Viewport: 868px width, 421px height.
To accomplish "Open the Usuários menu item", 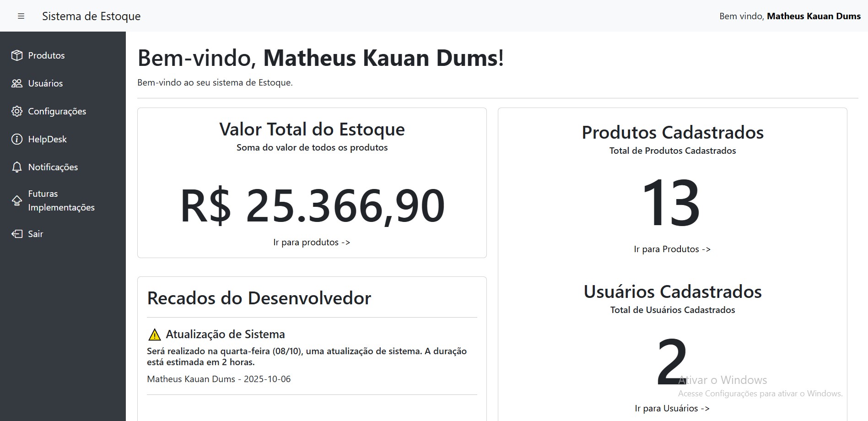I will tap(63, 83).
